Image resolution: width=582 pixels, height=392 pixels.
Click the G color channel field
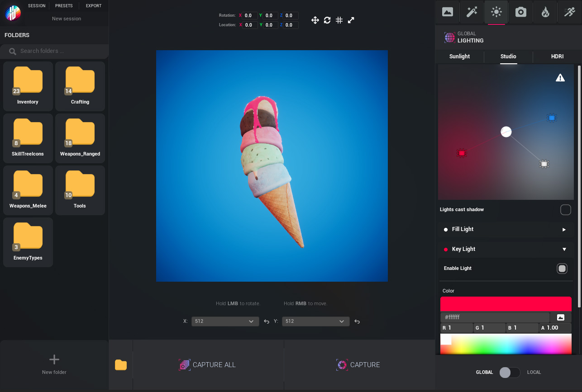click(490, 328)
